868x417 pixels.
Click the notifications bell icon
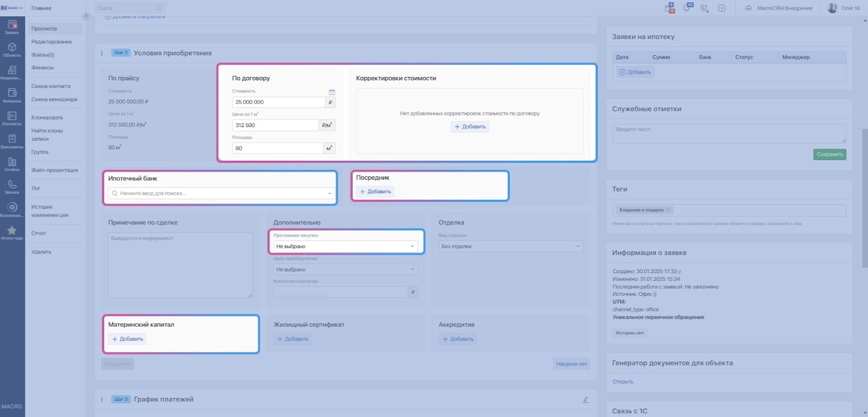point(687,8)
